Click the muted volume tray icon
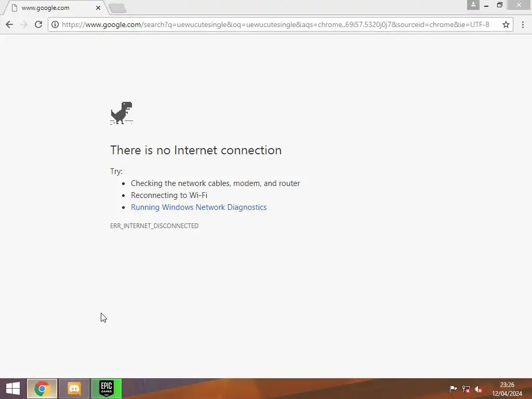Image resolution: width=532 pixels, height=399 pixels. point(478,389)
